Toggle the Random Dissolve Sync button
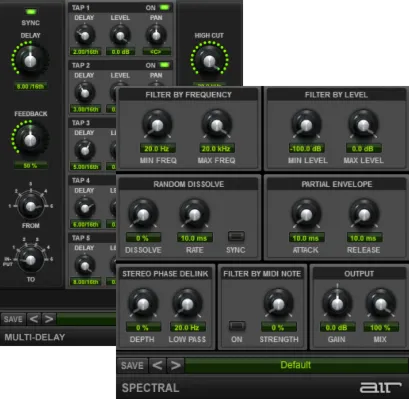This screenshot has height=399, width=409. click(x=236, y=236)
